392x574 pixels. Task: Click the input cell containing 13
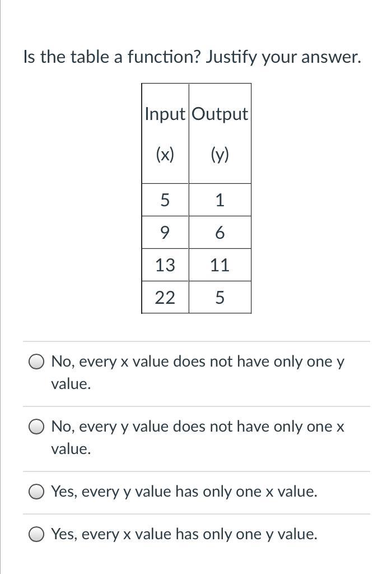[165, 265]
